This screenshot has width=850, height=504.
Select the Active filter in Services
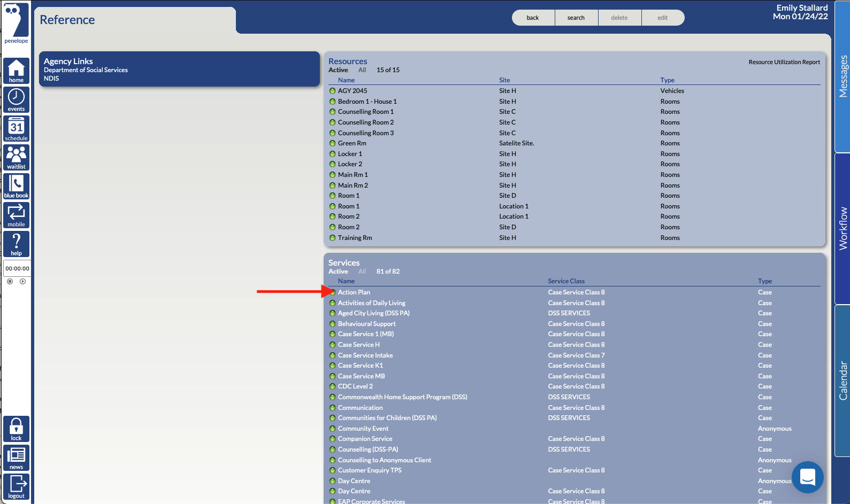[x=338, y=272]
